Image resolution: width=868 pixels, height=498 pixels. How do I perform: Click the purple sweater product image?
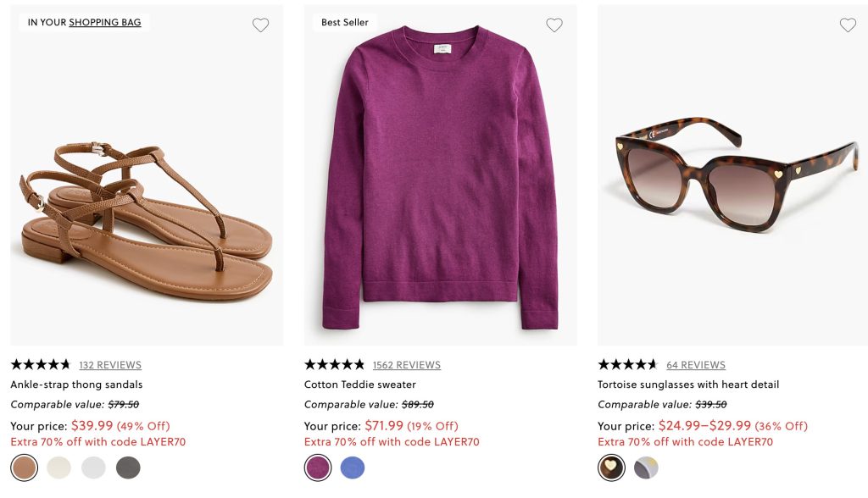(440, 178)
